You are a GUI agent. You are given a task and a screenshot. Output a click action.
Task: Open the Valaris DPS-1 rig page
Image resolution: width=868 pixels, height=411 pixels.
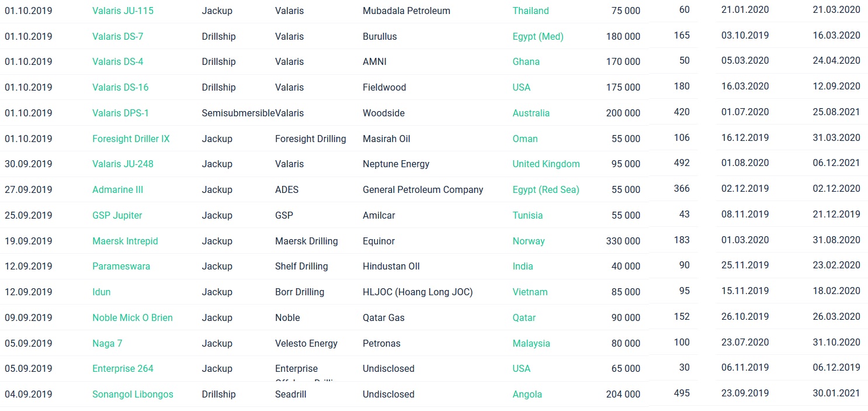[120, 113]
